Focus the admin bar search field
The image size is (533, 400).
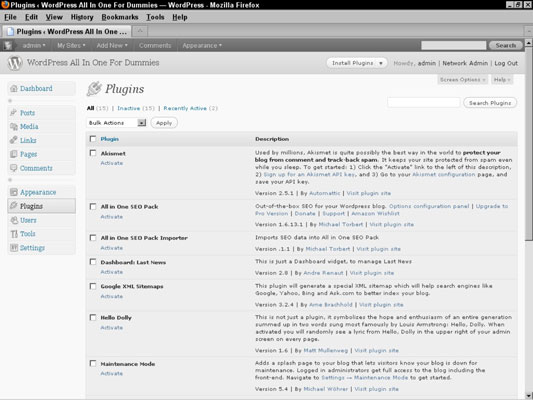tap(453, 45)
